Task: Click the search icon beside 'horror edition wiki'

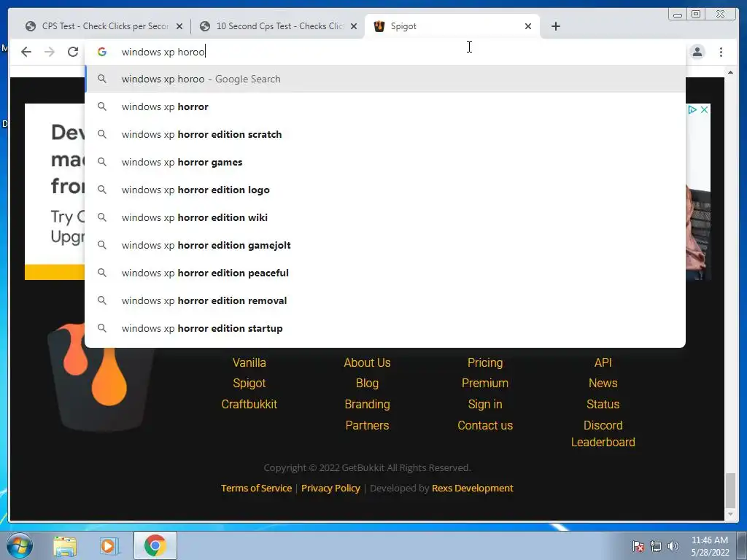Action: point(102,217)
